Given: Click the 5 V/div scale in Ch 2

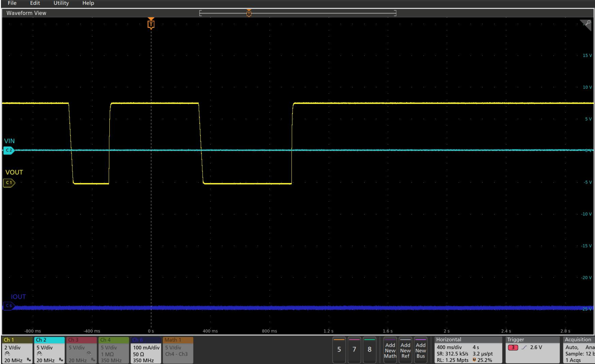Looking at the screenshot, I should (x=45, y=348).
